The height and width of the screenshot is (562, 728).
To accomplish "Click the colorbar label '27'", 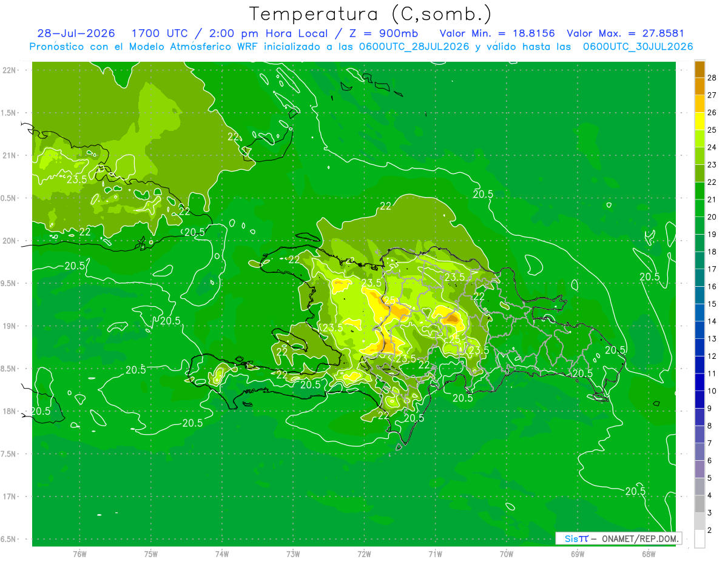I will coord(712,95).
